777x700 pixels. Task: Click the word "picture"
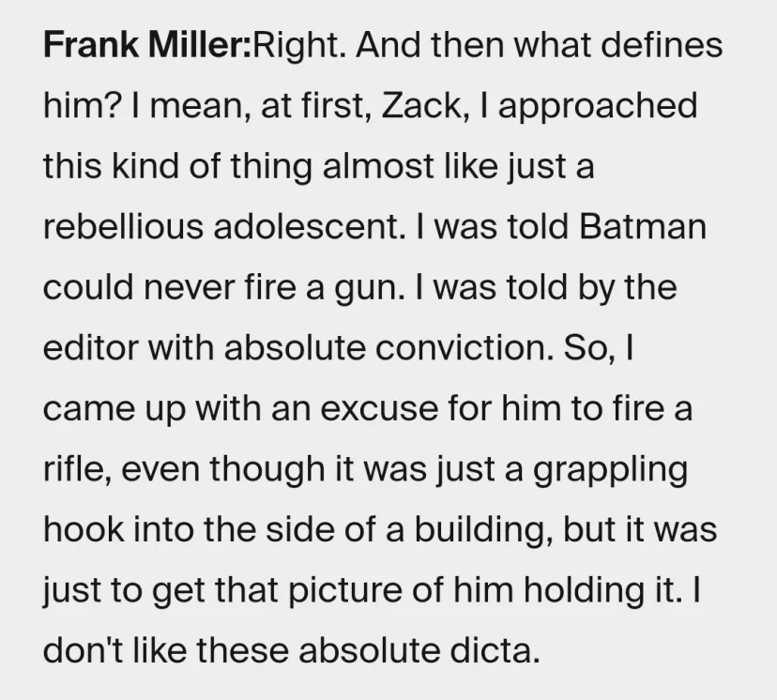(x=344, y=591)
